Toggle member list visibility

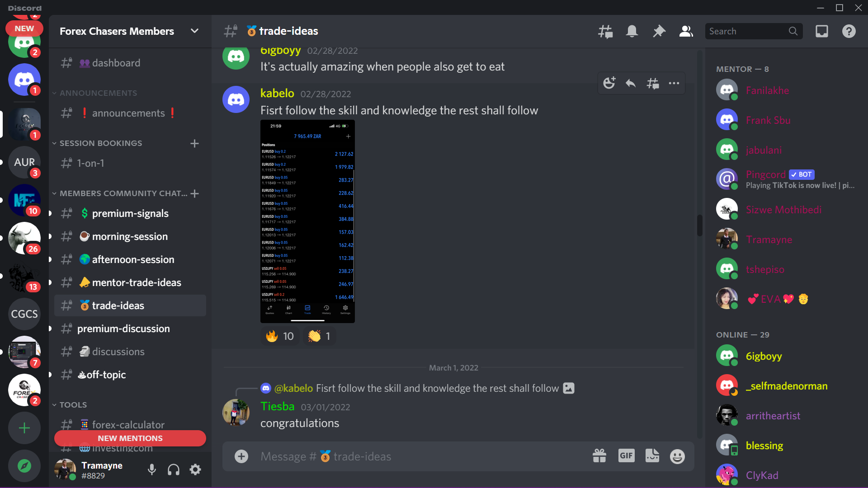click(x=686, y=31)
